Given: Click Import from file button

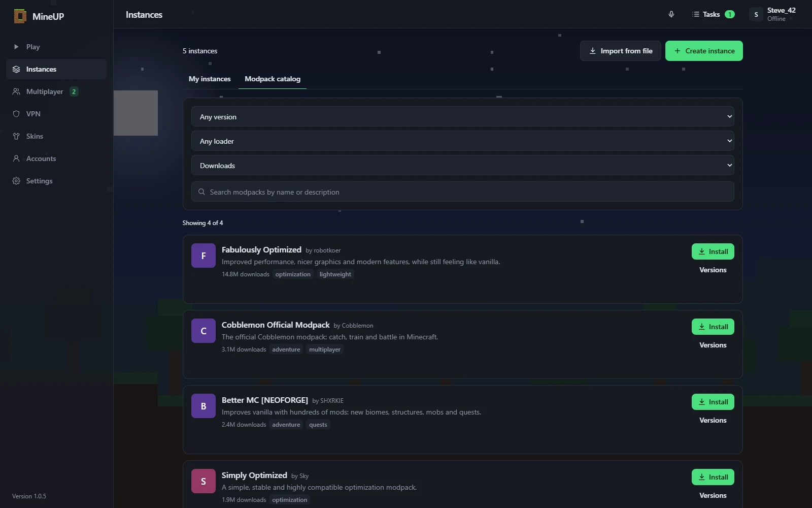Looking at the screenshot, I should pyautogui.click(x=620, y=51).
